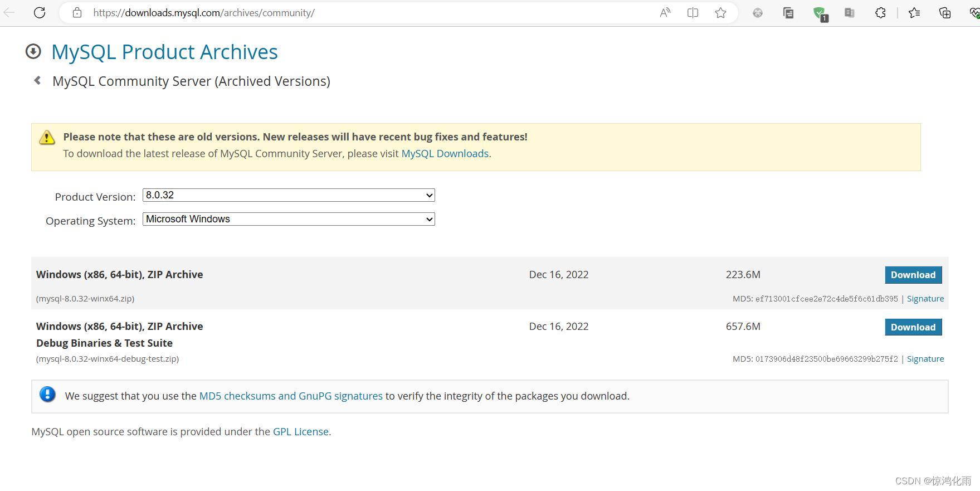Open Signature link for mysql-8.0.32-winx64.zip
This screenshot has width=980, height=491.
point(925,299)
